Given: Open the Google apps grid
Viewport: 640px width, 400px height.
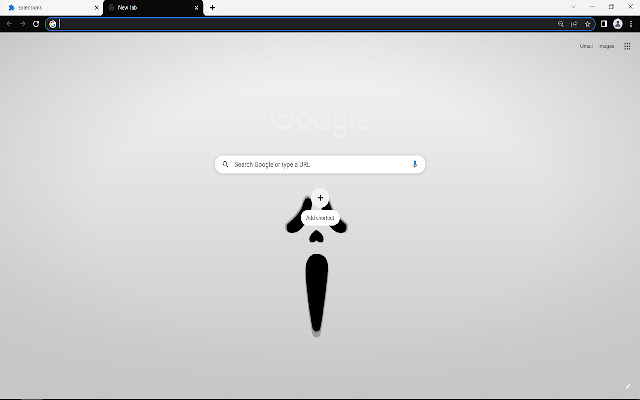Looking at the screenshot, I should tap(627, 46).
